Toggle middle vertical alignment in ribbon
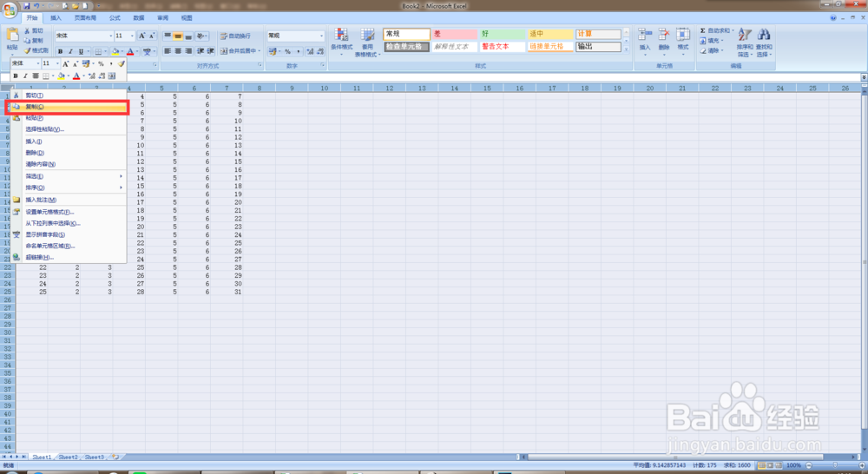This screenshot has width=868, height=474. 178,36
